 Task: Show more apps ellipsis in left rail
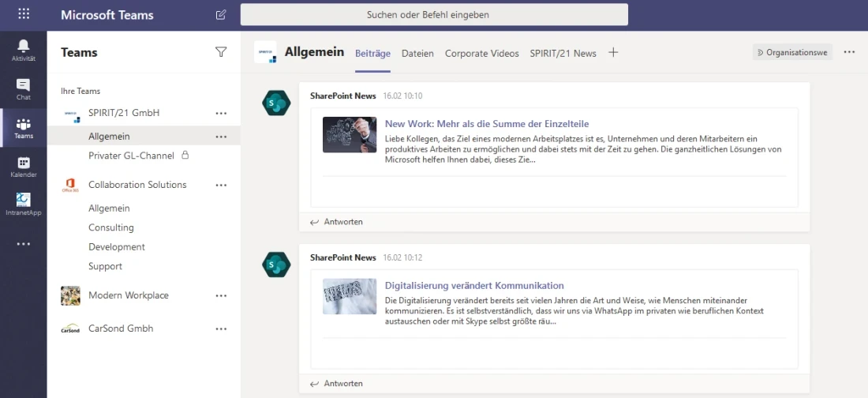[23, 244]
